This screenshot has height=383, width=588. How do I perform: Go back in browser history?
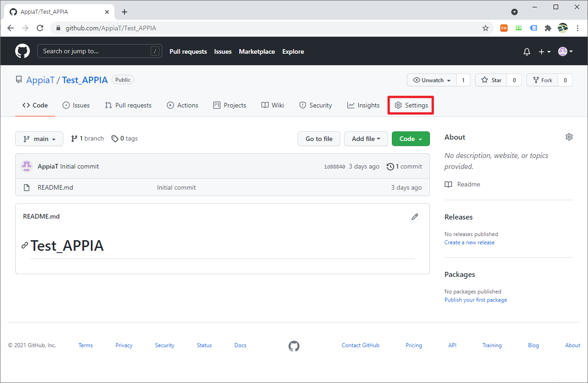(x=11, y=28)
